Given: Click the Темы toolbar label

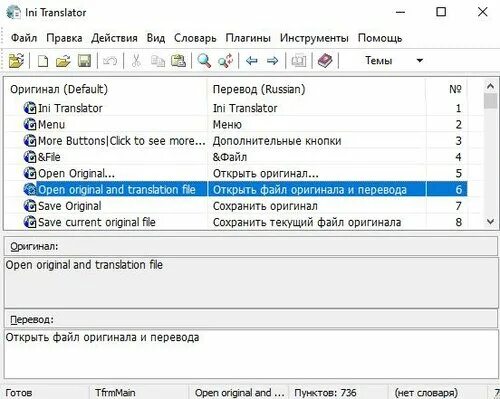Looking at the screenshot, I should 379,61.
